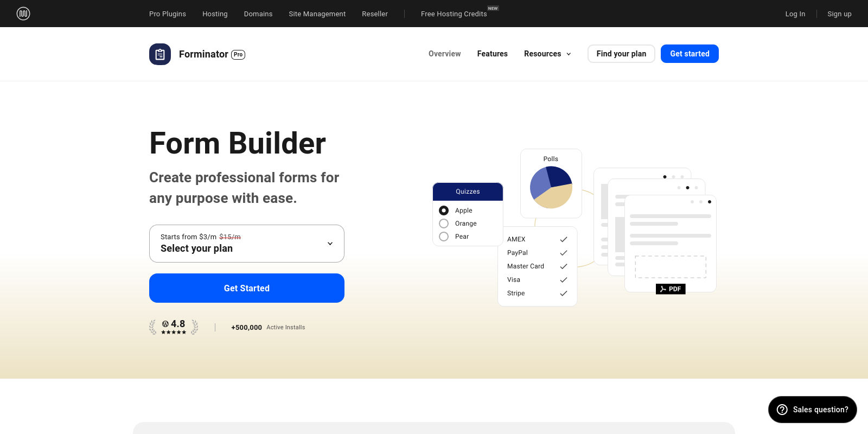Go to Free Hosting Credits
Image resolution: width=868 pixels, height=434 pixels.
pos(454,14)
